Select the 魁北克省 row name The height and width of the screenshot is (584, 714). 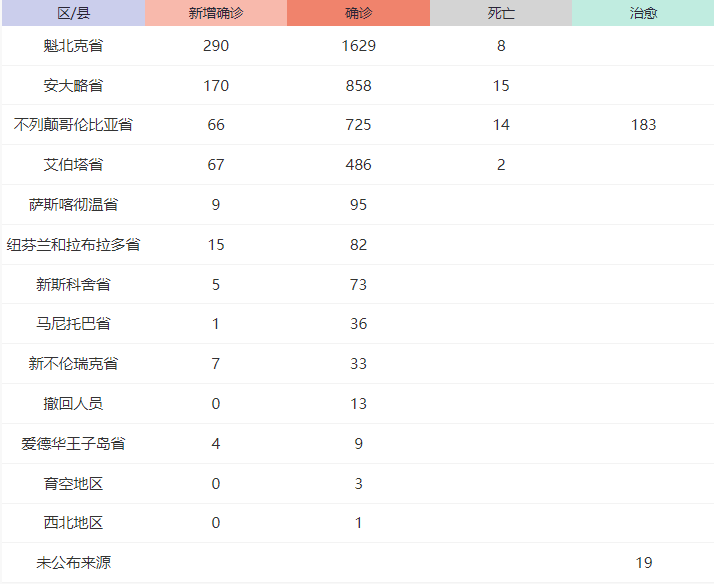pyautogui.click(x=73, y=46)
